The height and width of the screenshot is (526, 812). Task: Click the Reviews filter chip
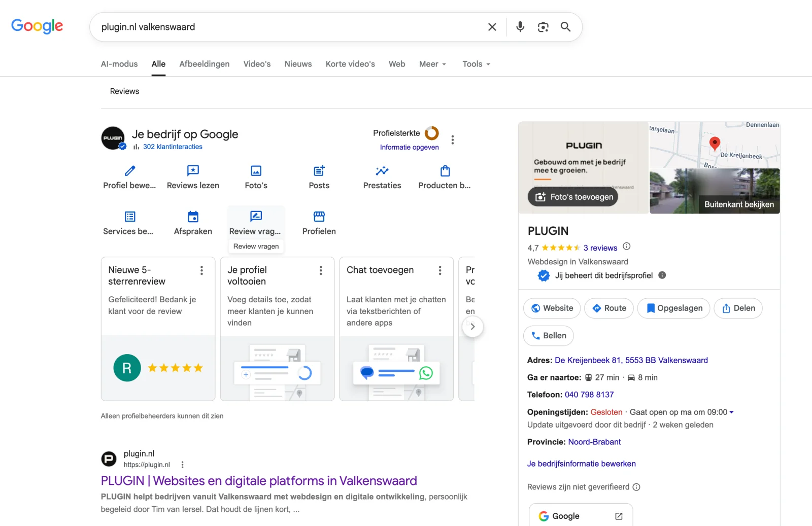[x=124, y=91]
